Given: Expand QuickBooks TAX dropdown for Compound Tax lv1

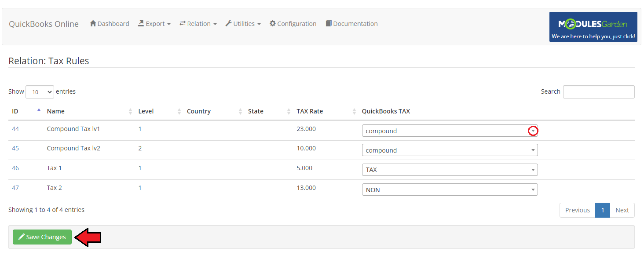Looking at the screenshot, I should click(x=533, y=131).
